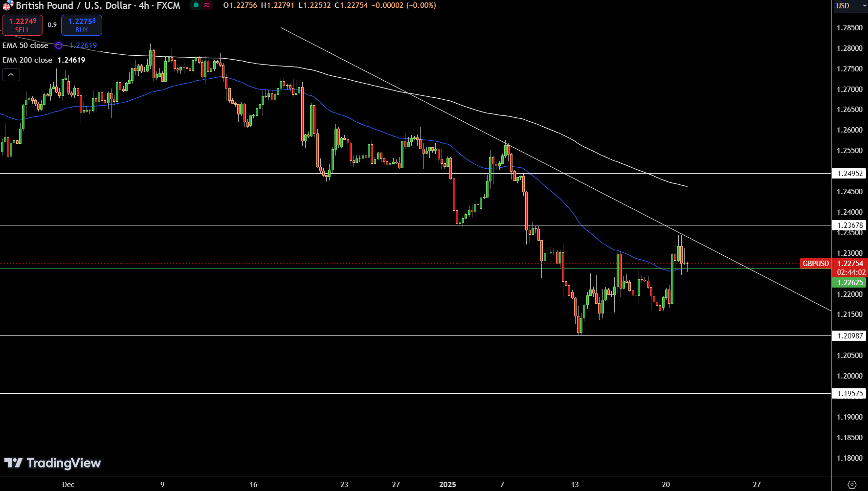Click the 1.20987 horizontal line price label

coord(849,336)
